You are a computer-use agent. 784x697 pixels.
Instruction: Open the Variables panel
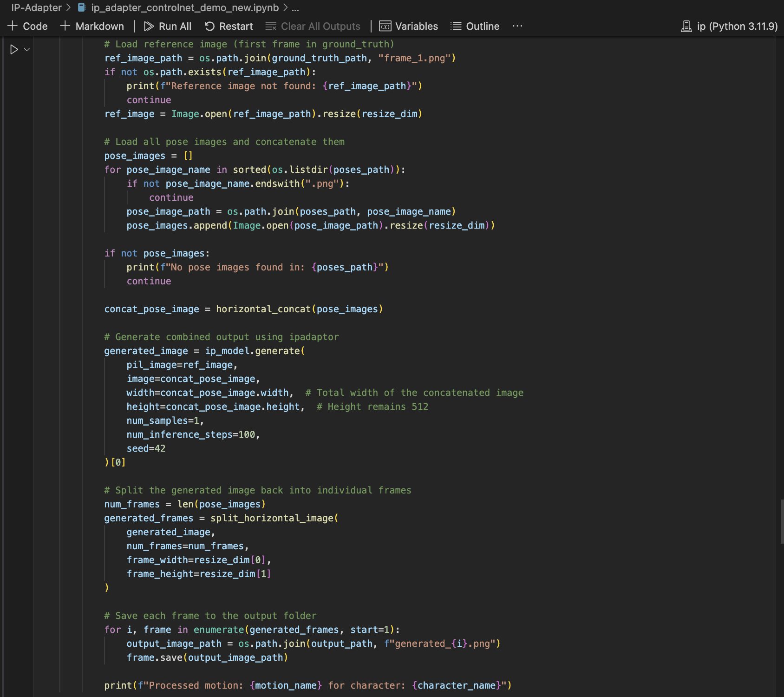pyautogui.click(x=409, y=26)
